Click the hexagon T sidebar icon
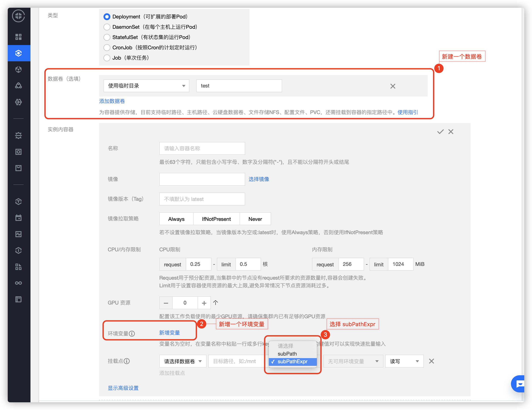Image resolution: width=532 pixels, height=410 pixels. [18, 202]
